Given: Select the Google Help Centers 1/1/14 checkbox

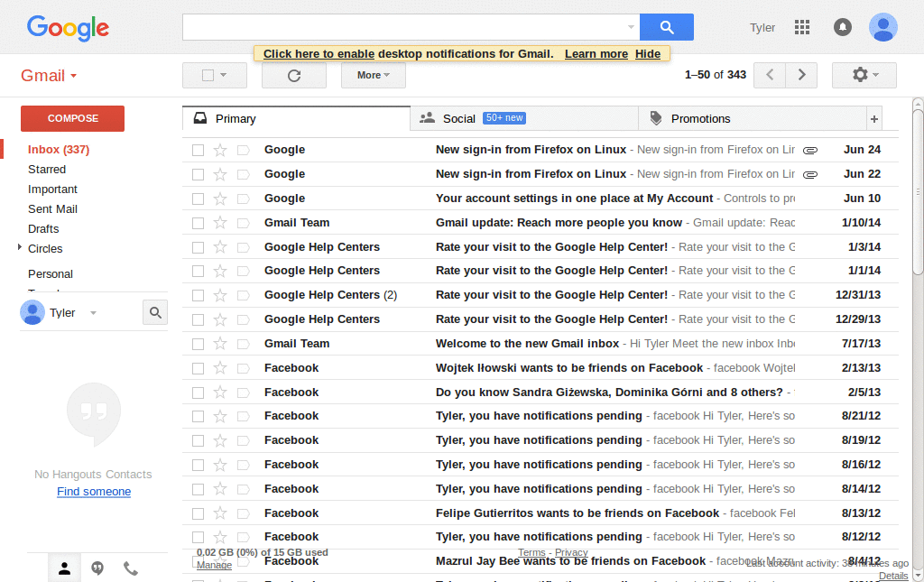Looking at the screenshot, I should pos(198,271).
